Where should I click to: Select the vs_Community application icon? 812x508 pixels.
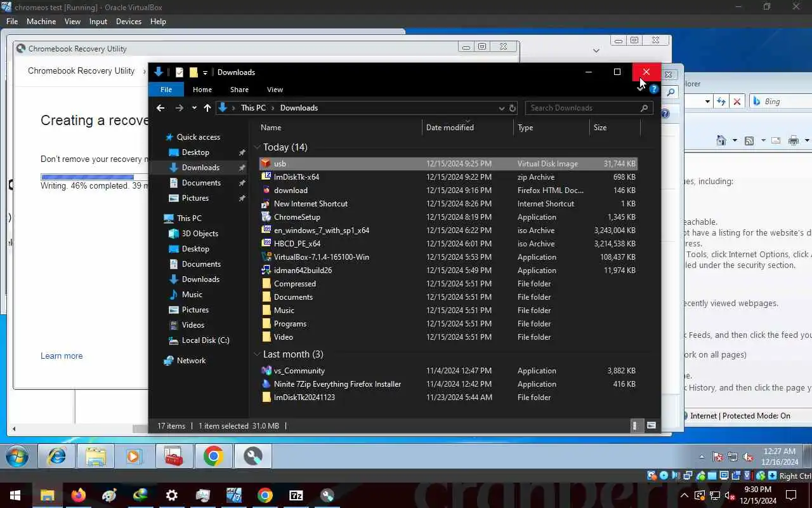click(x=266, y=371)
